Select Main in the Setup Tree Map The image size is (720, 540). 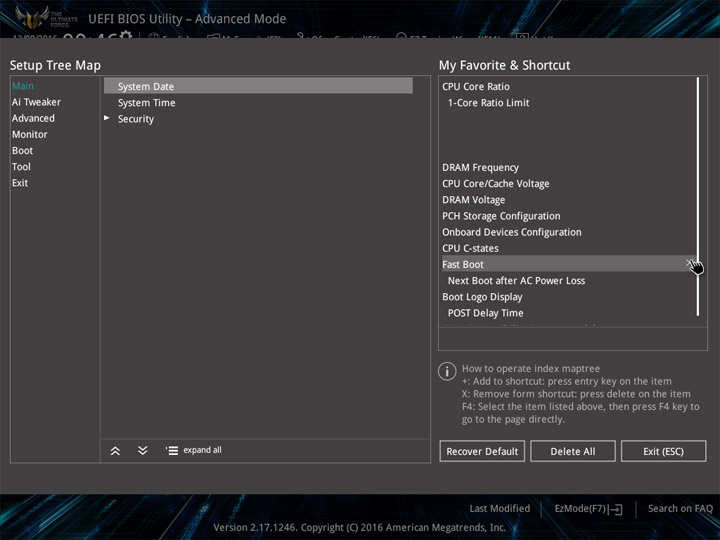coord(23,86)
